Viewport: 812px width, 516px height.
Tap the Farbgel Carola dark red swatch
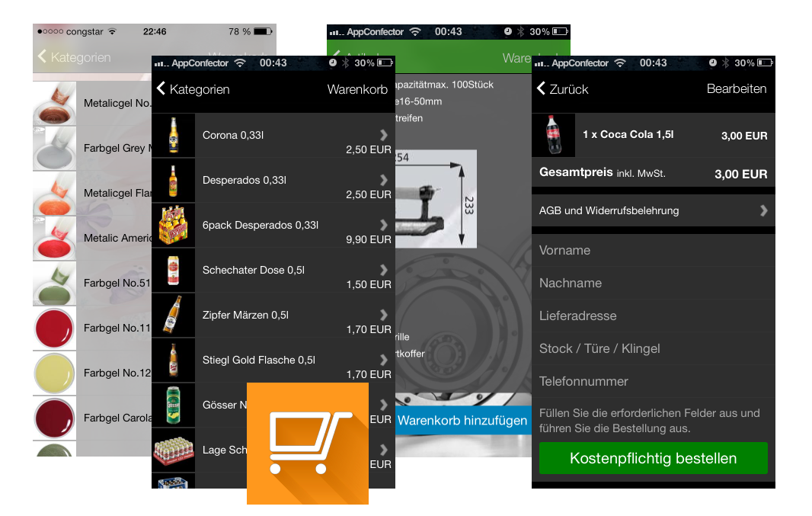pyautogui.click(x=54, y=418)
